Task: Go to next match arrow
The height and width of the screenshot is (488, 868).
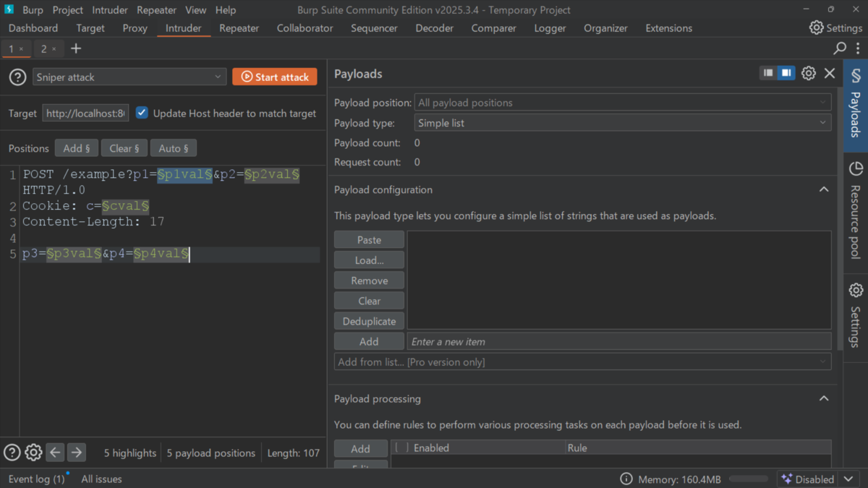Action: tap(77, 453)
